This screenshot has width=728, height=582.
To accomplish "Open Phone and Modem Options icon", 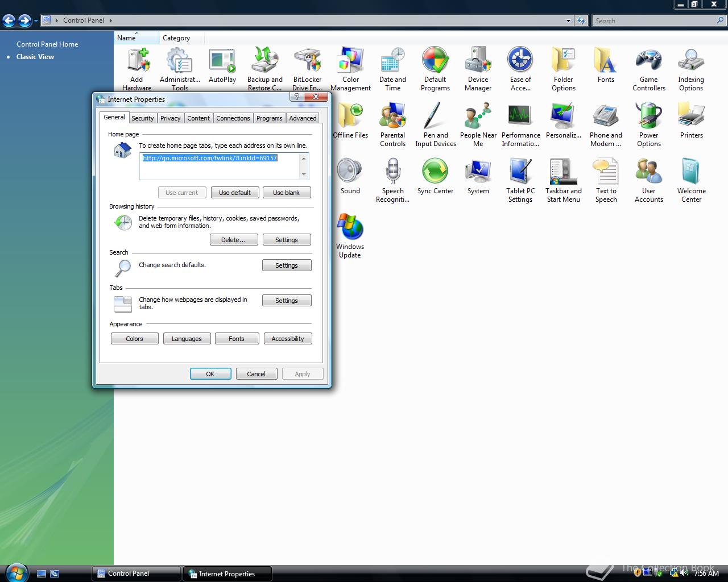I will click(x=606, y=124).
